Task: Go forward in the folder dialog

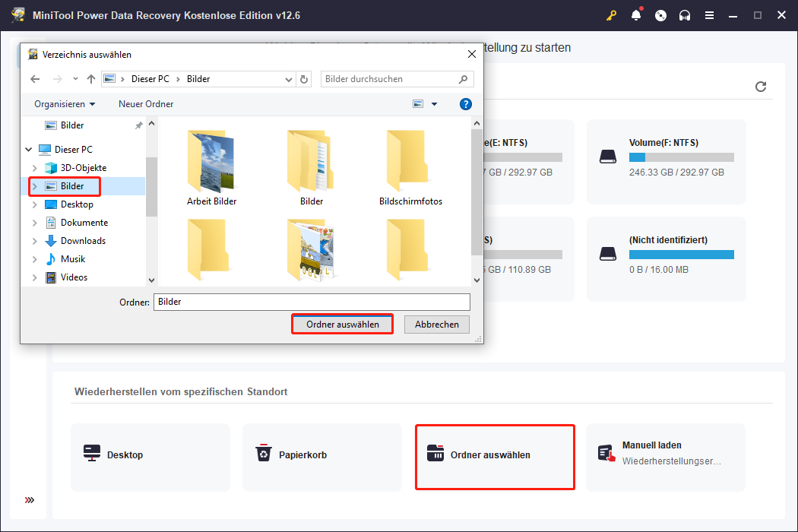Action: click(x=58, y=79)
